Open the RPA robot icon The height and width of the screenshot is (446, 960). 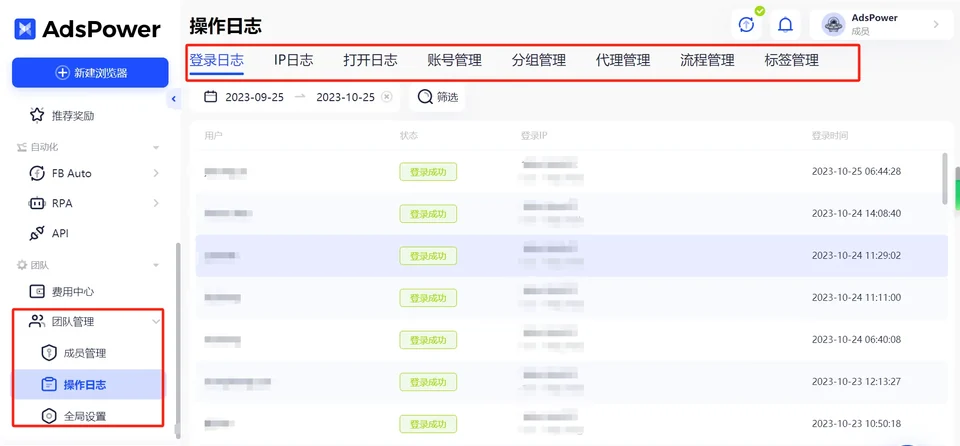(37, 203)
